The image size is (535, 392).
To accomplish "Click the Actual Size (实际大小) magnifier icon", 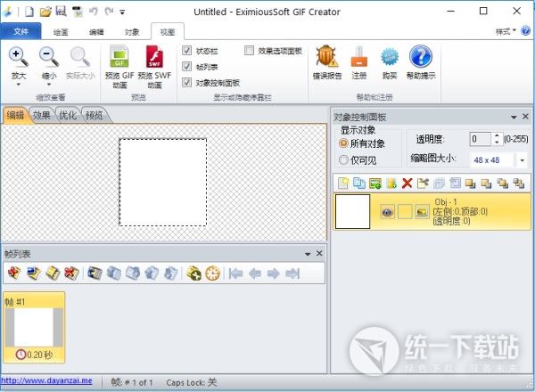I will 80,57.
